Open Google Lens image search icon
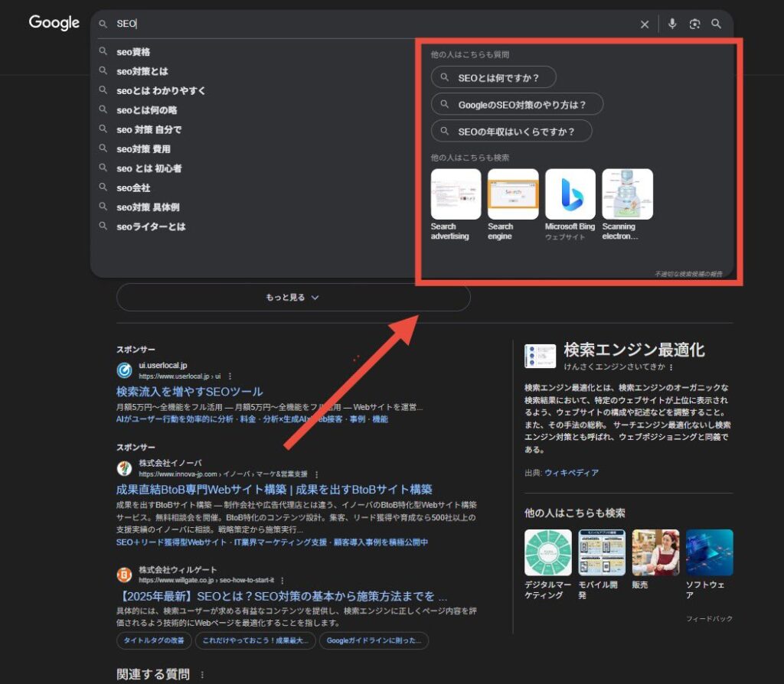Viewport: 784px width, 684px height. (694, 24)
